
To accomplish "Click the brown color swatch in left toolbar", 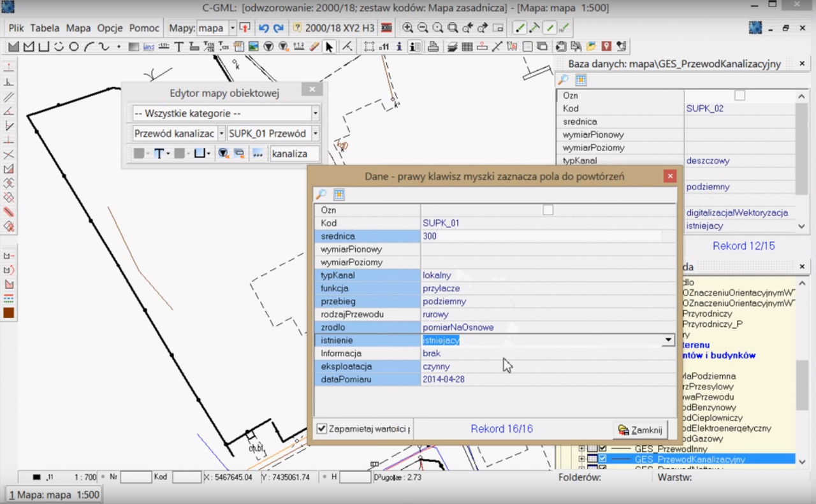I will 9,313.
